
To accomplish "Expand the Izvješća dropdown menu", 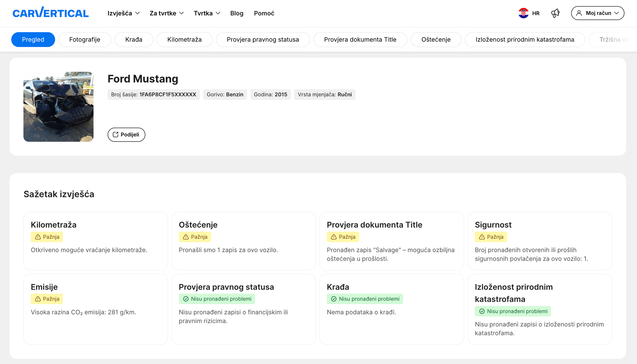I will click(123, 13).
